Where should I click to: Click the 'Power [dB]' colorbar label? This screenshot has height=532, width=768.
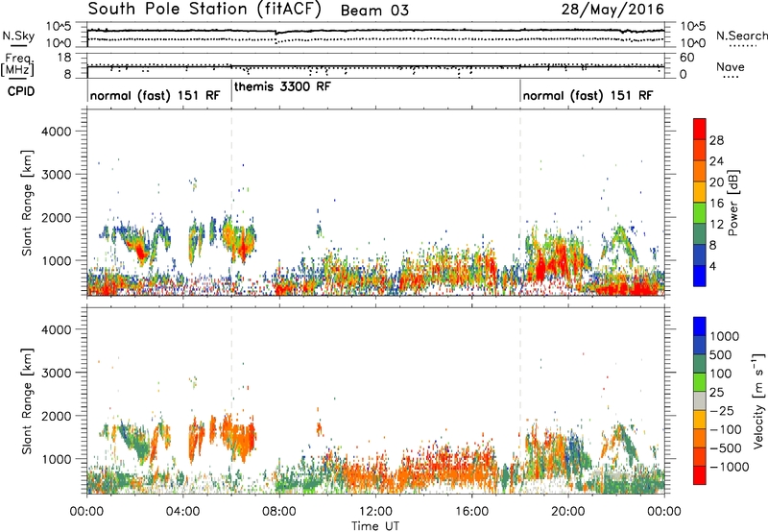click(x=733, y=203)
